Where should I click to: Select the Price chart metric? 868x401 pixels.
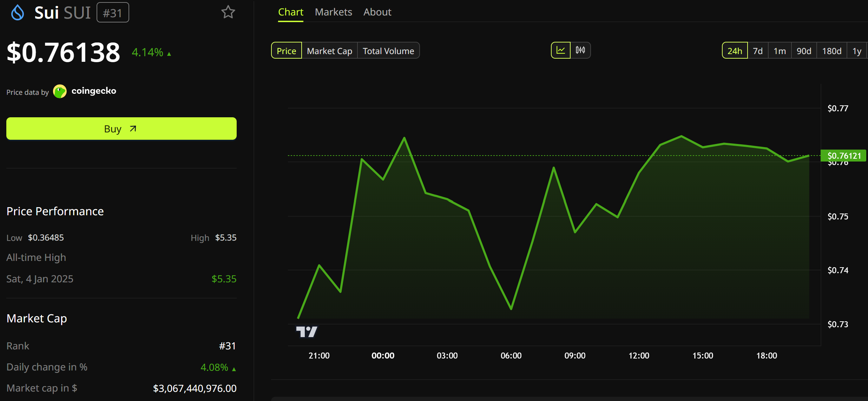(x=287, y=51)
